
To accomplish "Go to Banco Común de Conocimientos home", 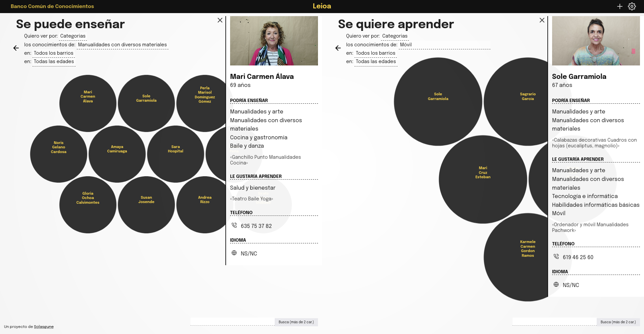I will point(52,6).
